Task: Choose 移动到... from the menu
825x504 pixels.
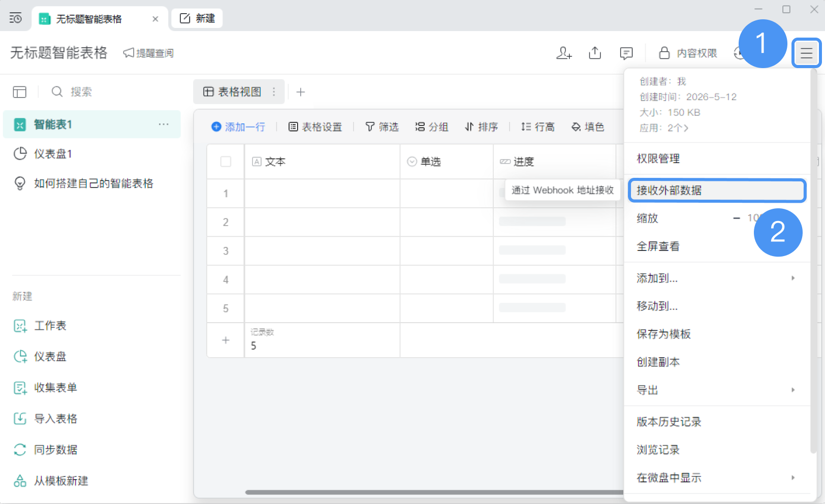Action: tap(717, 306)
